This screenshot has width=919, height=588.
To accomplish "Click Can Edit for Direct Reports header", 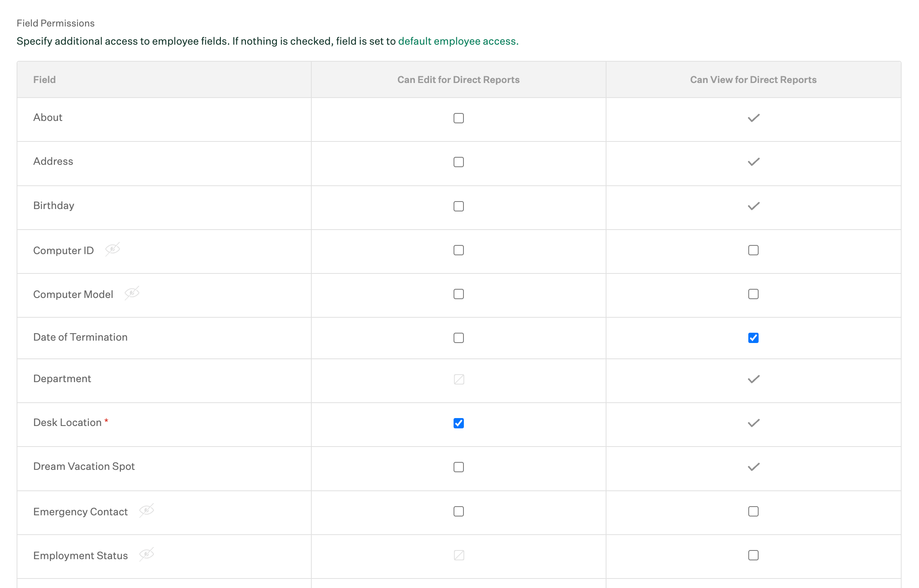I will 458,80.
